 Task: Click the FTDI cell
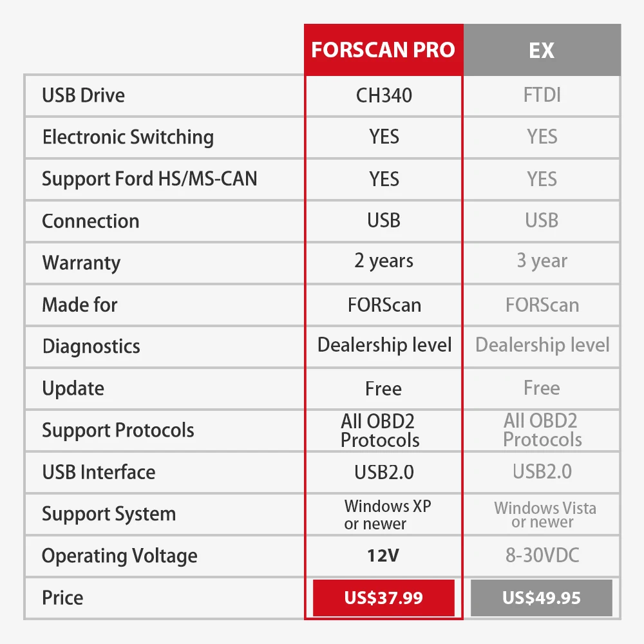[542, 95]
